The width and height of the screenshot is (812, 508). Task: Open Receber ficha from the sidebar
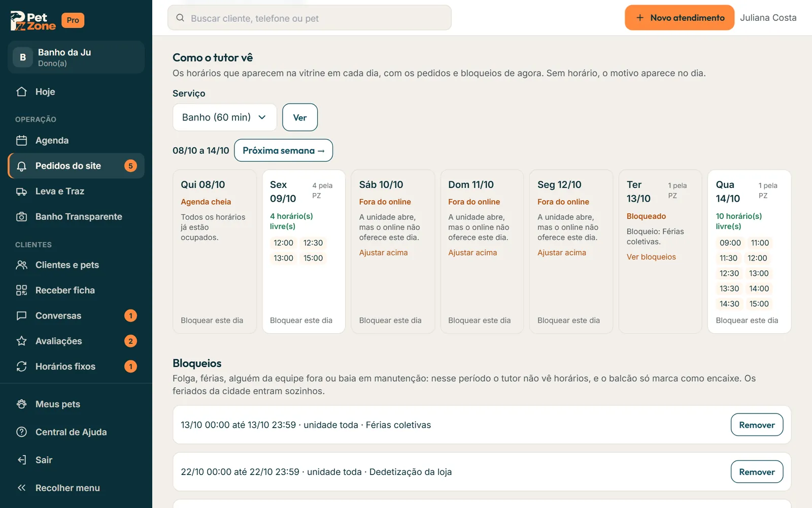[x=76, y=291]
